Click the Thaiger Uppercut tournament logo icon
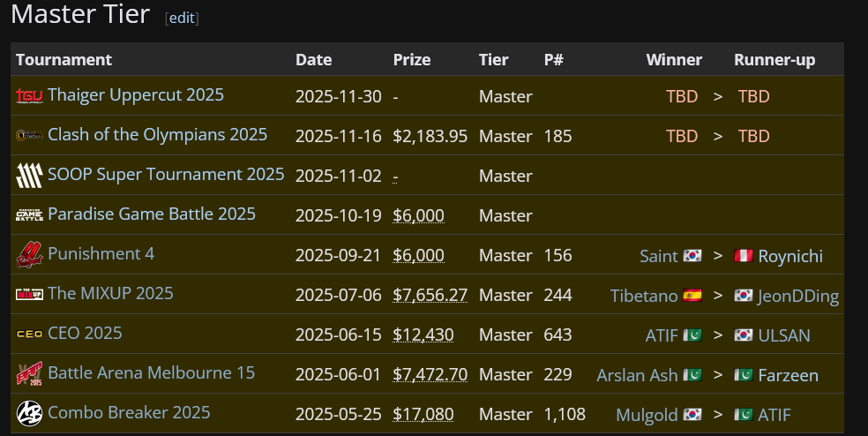Image resolution: width=868 pixels, height=436 pixels. coord(29,96)
